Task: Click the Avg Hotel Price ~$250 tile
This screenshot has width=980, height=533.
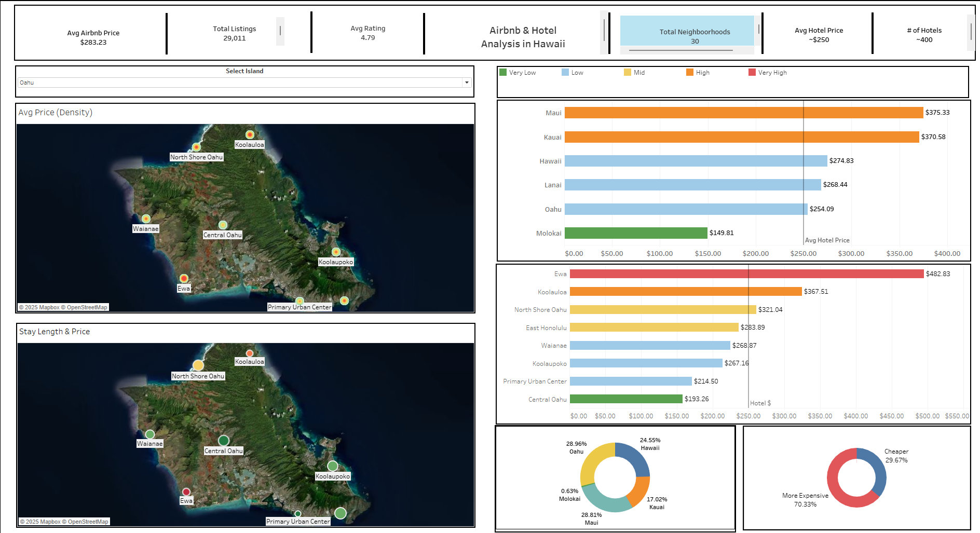Action: tap(819, 35)
